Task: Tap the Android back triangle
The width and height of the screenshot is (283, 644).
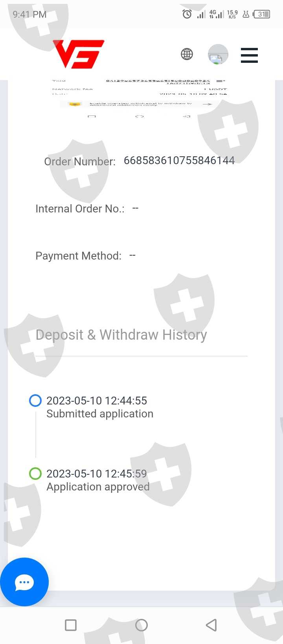Action: click(211, 625)
